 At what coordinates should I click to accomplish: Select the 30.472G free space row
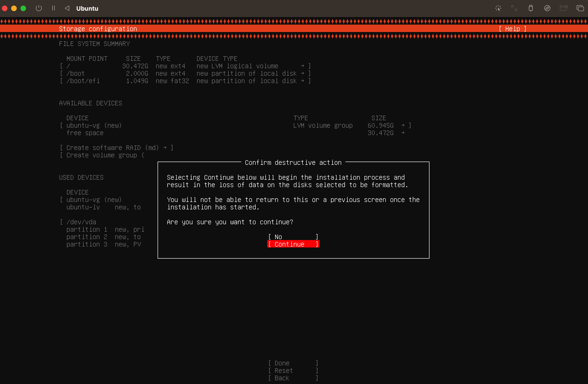(85, 133)
